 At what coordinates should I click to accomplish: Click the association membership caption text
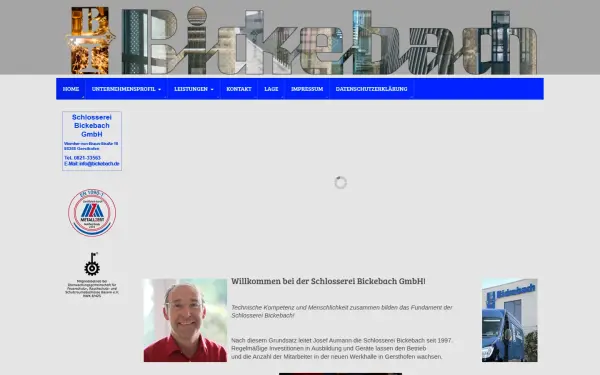tap(92, 289)
